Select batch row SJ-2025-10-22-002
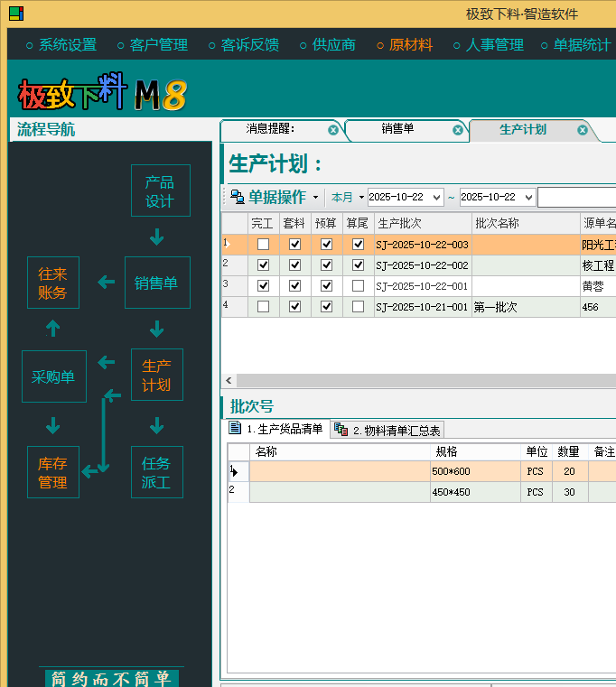This screenshot has width=616, height=687. 422,265
